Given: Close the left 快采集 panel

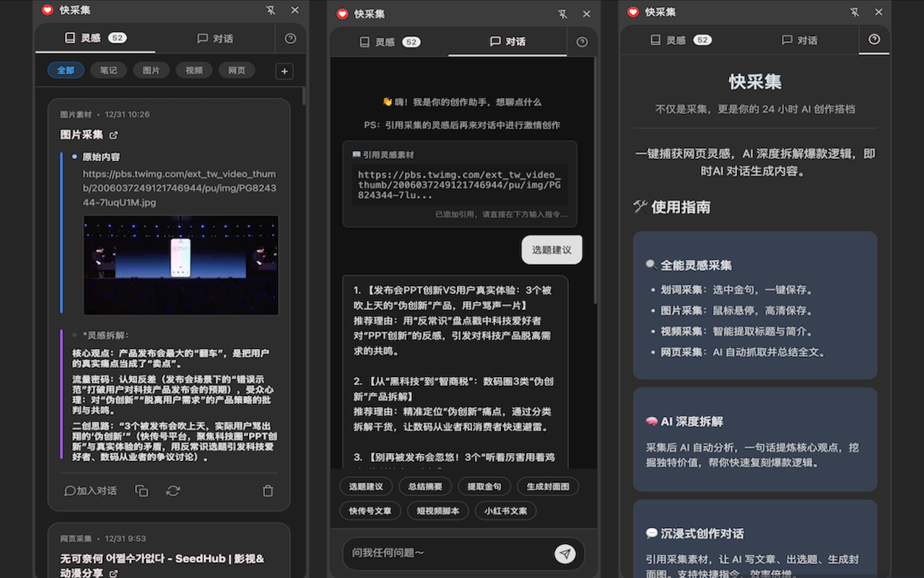Looking at the screenshot, I should click(295, 10).
